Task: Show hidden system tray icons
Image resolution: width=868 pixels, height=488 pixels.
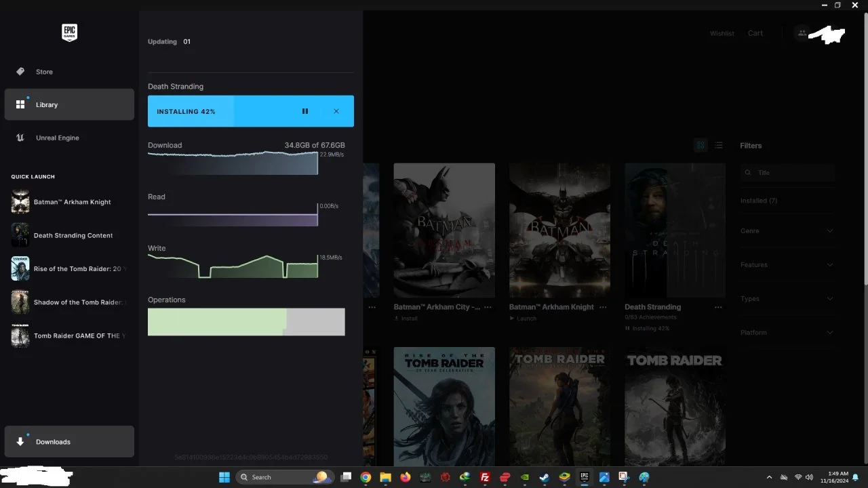Action: (769, 477)
